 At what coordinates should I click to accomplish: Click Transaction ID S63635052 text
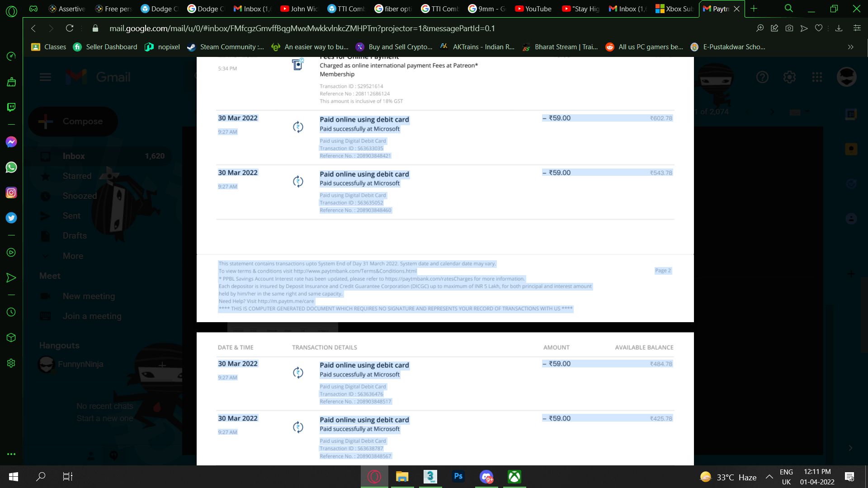pyautogui.click(x=351, y=203)
